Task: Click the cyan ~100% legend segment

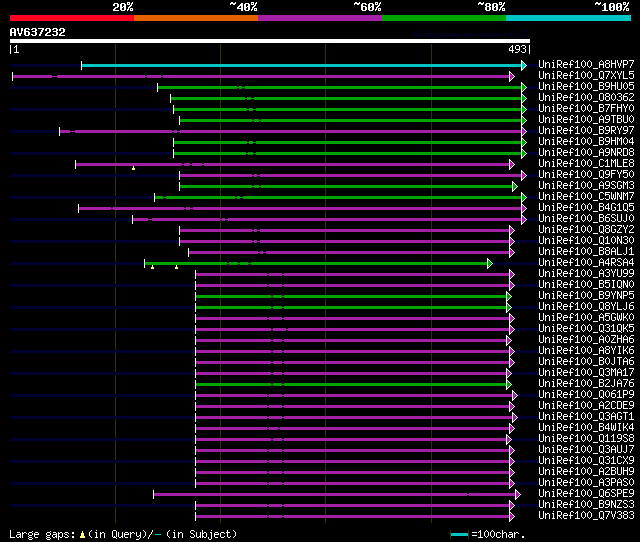Action: click(568, 18)
